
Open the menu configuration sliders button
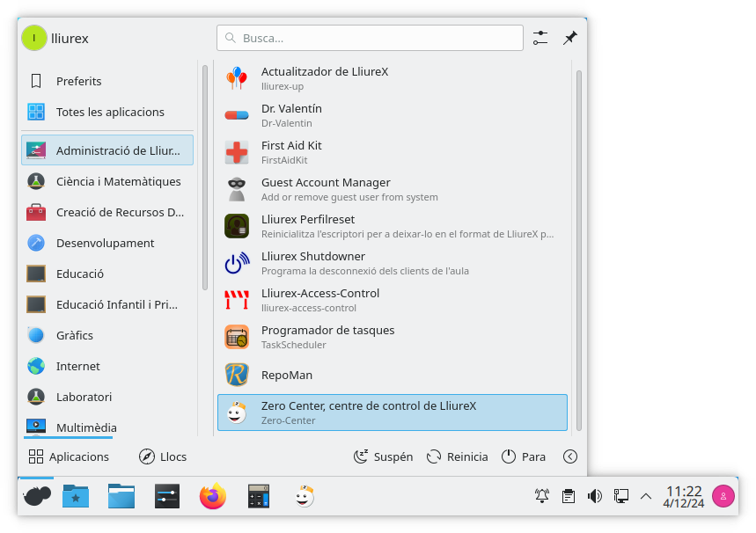(540, 38)
